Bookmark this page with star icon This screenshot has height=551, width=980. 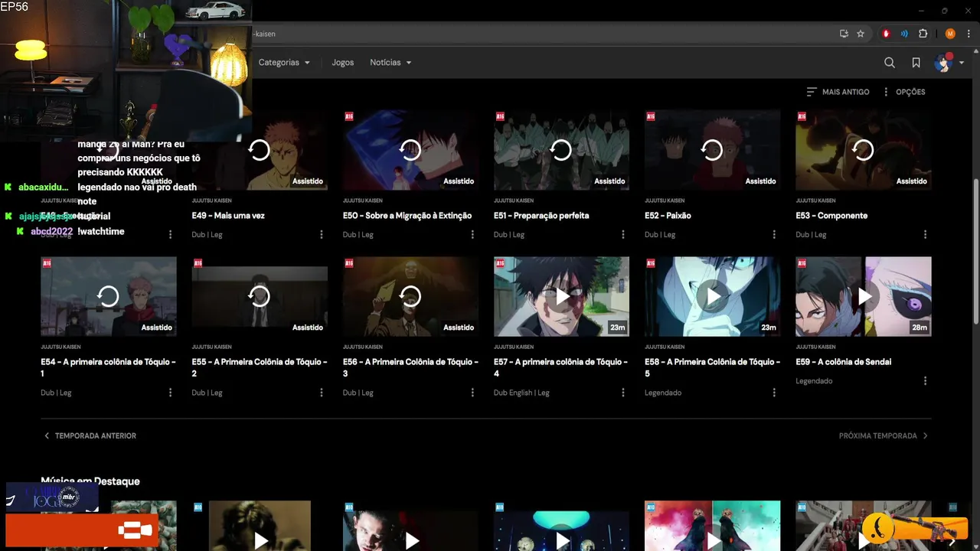click(861, 34)
